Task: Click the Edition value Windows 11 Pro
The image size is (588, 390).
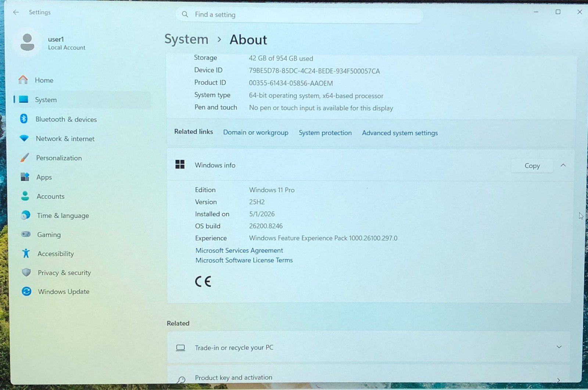Action: (272, 190)
